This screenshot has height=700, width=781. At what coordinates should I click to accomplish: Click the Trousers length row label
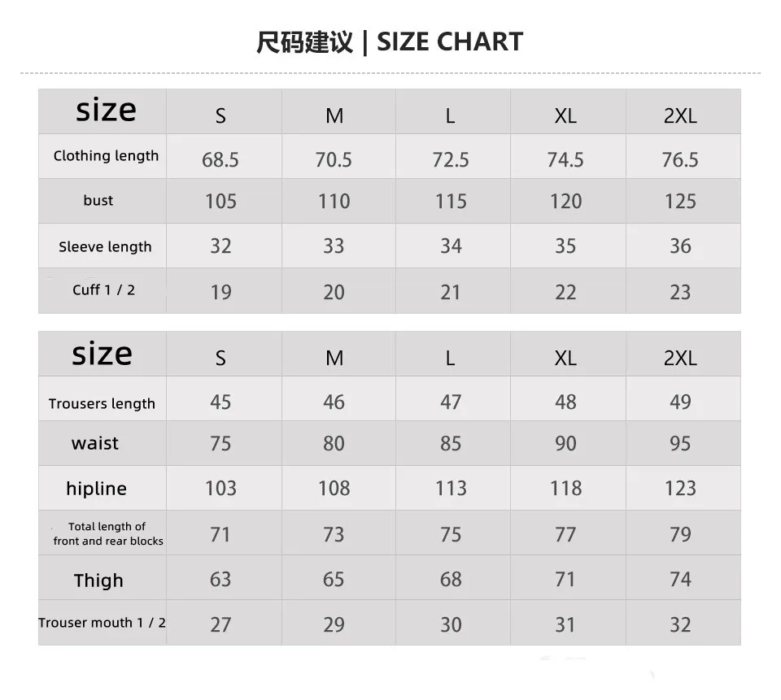tap(102, 403)
